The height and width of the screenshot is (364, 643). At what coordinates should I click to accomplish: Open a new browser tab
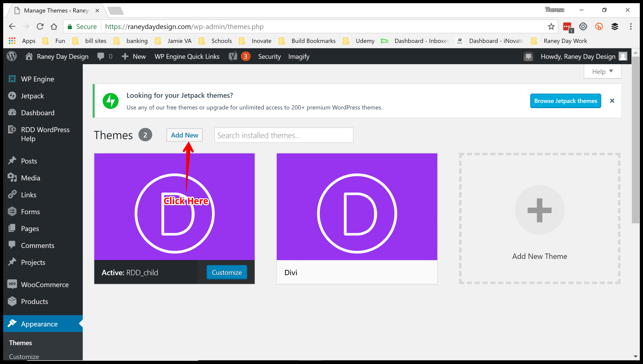115,11
